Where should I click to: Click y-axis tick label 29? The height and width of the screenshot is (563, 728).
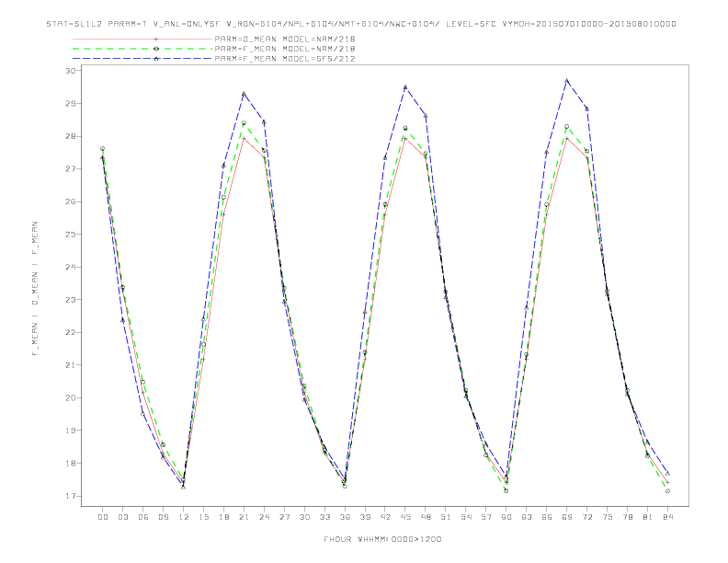click(71, 104)
